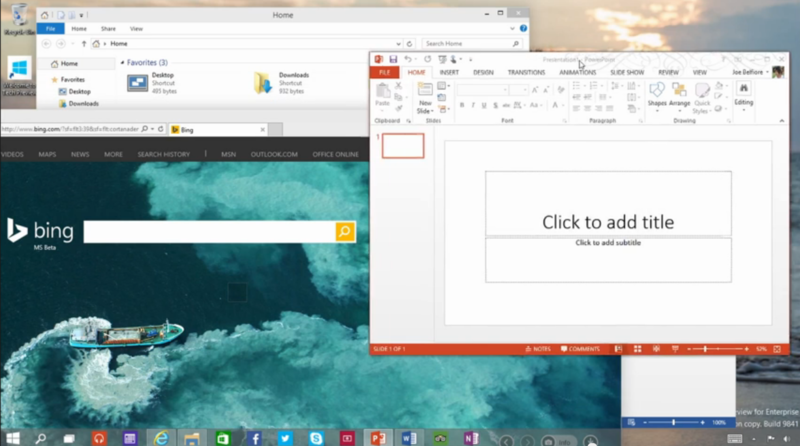Click the Save icon in PowerPoint title bar
The image size is (800, 446).
(393, 59)
